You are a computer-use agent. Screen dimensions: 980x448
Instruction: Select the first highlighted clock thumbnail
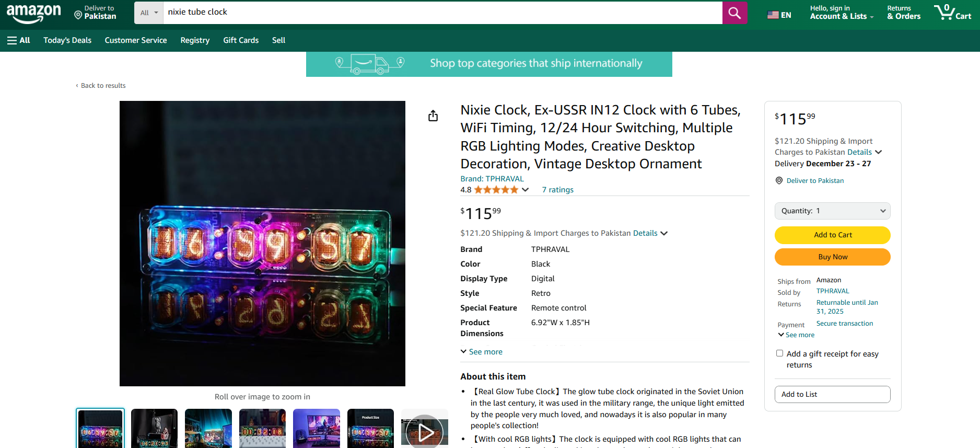click(x=100, y=429)
